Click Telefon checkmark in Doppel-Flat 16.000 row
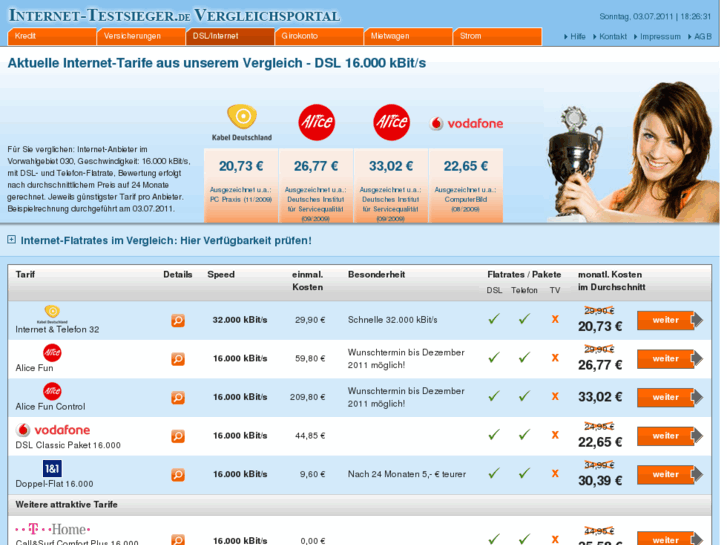 [524, 473]
